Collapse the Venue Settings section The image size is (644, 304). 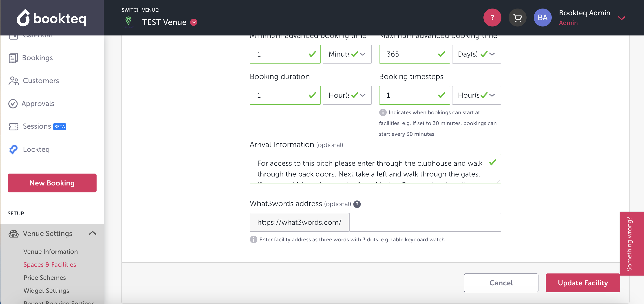click(93, 233)
